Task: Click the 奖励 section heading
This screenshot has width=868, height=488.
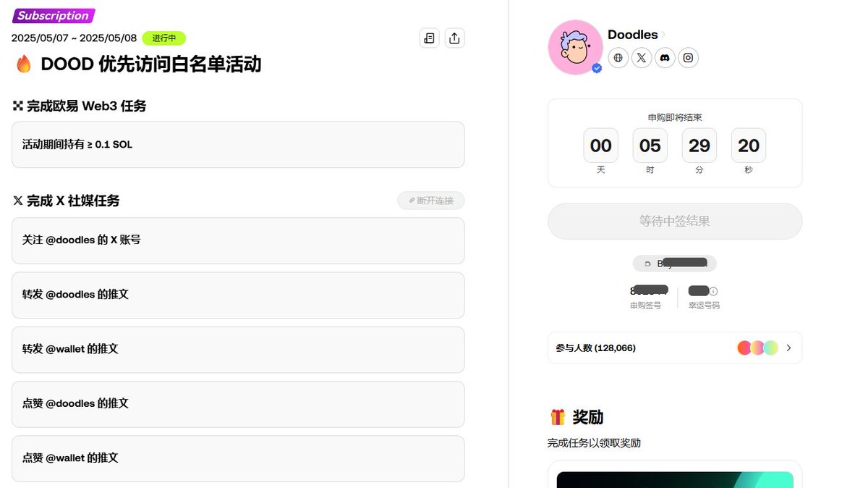Action: pos(587,417)
